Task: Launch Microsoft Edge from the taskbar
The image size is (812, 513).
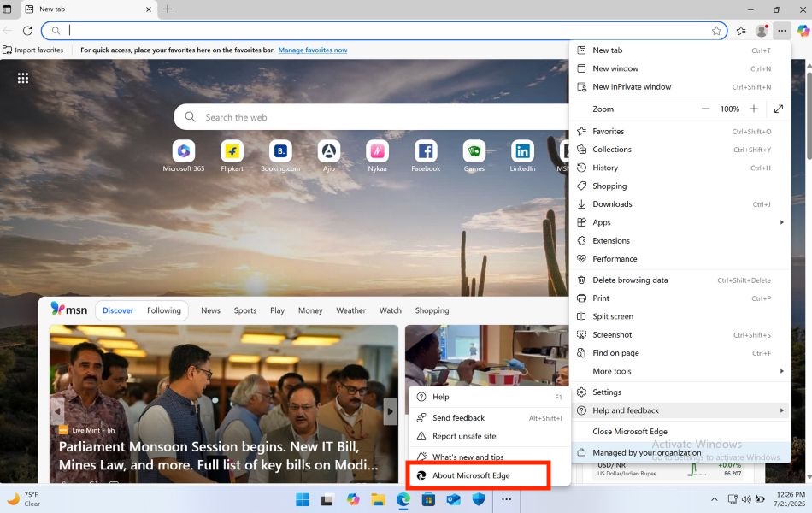Action: coord(403,499)
